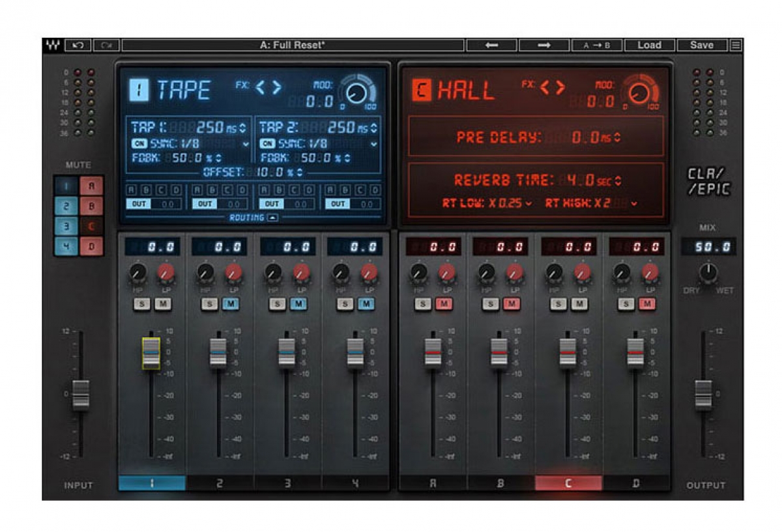Adjust OFFSET 10.0 % stepper
This screenshot has height=532, width=782.
[x=299, y=173]
